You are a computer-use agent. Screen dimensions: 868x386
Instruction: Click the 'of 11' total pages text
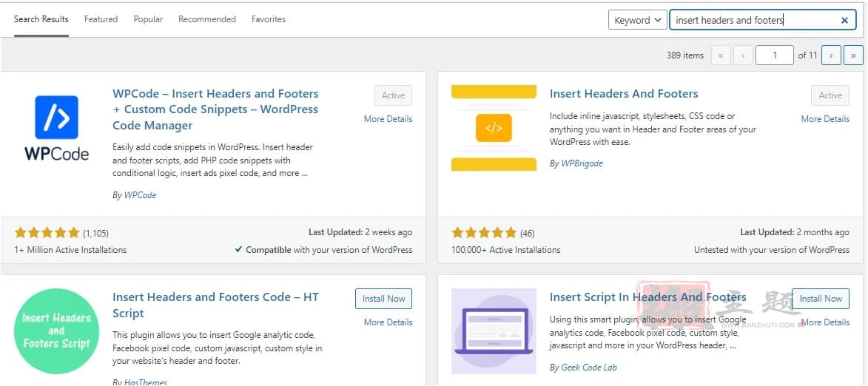(807, 55)
